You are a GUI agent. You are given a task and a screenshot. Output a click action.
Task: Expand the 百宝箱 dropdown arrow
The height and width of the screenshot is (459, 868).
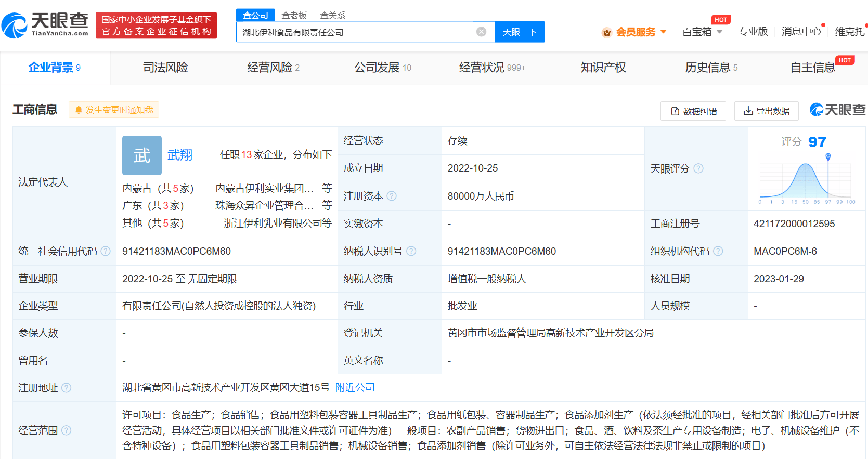(720, 32)
